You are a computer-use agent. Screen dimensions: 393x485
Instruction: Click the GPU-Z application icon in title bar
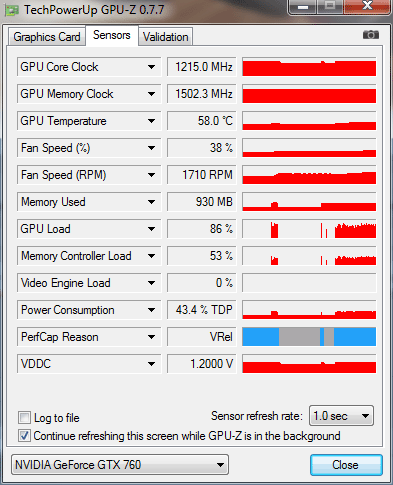[11, 10]
